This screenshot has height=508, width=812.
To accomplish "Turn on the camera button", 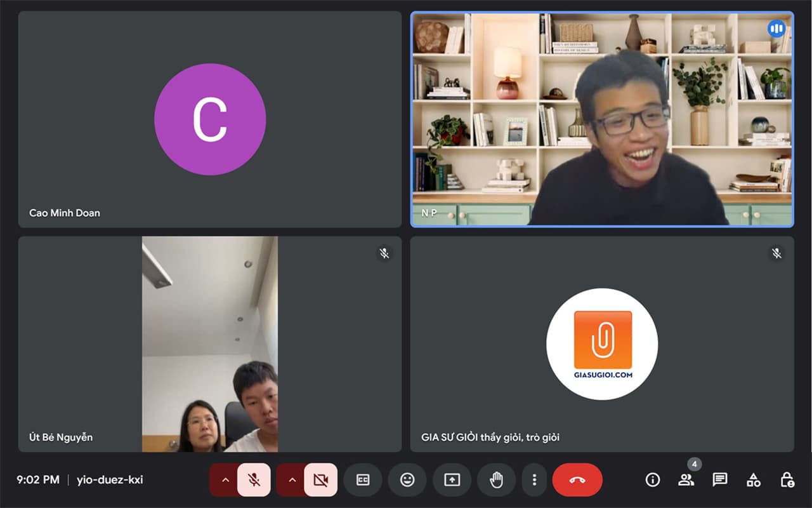I will click(320, 480).
